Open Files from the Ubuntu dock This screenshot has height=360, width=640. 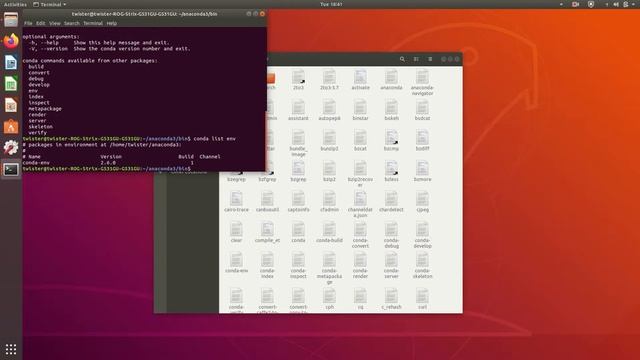[x=11, y=19]
